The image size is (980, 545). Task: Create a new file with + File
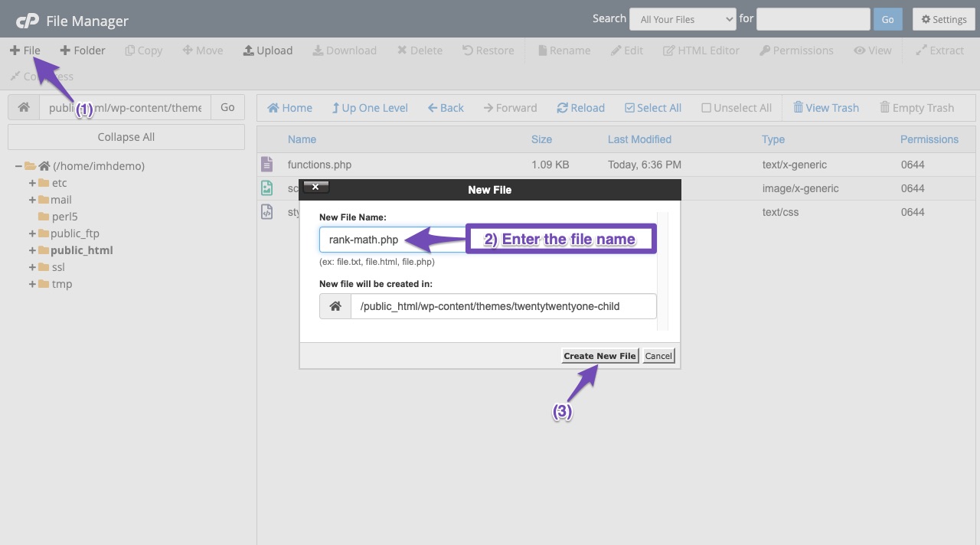tap(25, 51)
